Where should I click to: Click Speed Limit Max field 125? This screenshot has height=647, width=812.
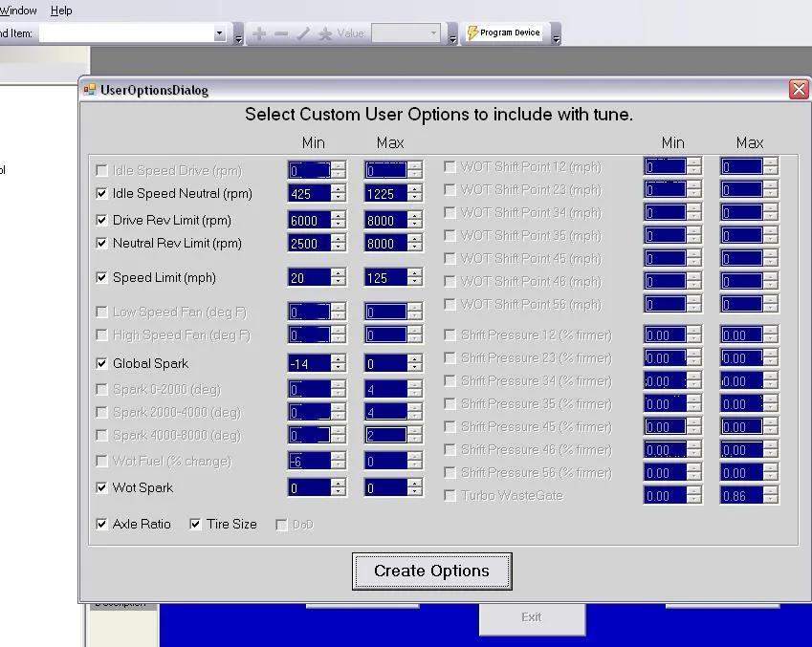tap(385, 278)
